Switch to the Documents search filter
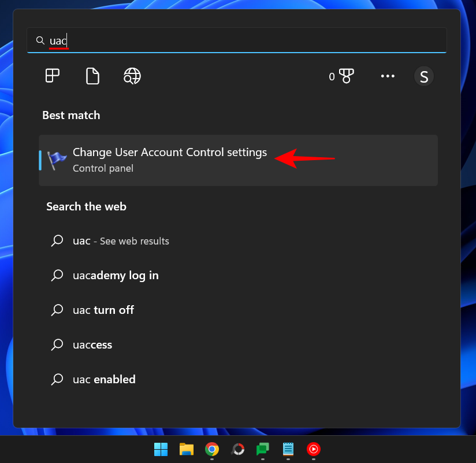The width and height of the screenshot is (476, 463). point(92,76)
